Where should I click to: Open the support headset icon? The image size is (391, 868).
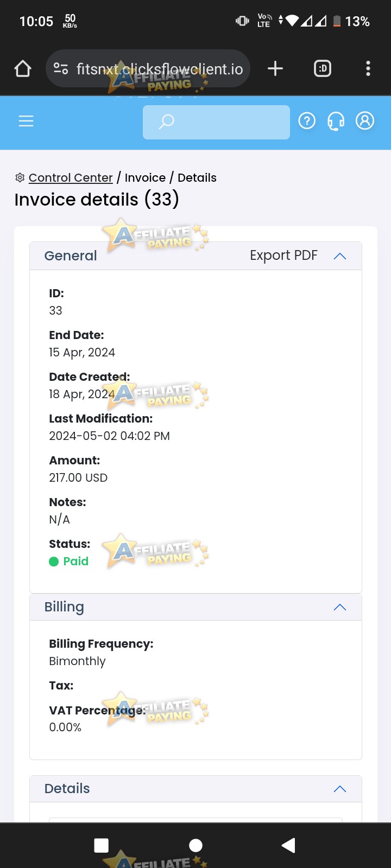[x=336, y=121]
